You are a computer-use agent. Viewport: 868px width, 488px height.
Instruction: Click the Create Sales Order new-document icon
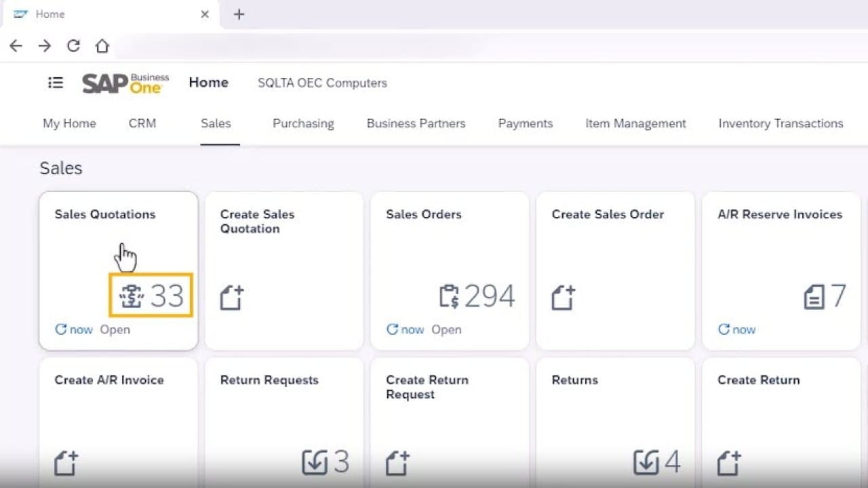[563, 298]
